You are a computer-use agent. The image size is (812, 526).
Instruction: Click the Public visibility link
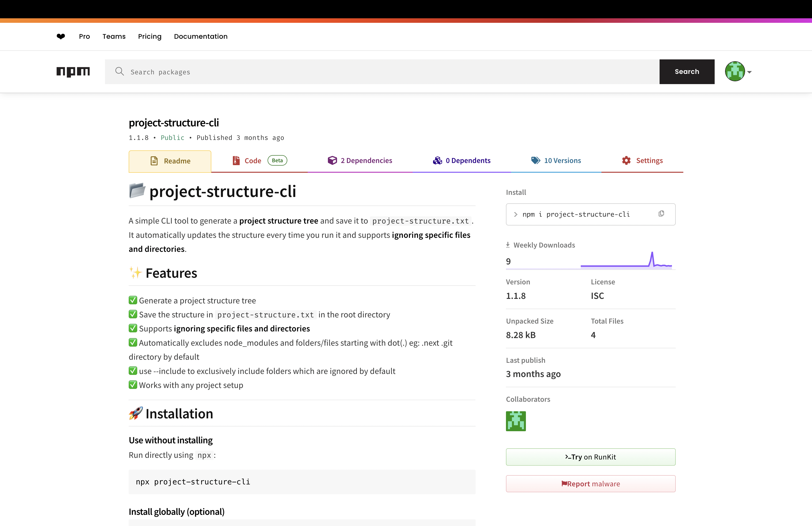(x=172, y=138)
